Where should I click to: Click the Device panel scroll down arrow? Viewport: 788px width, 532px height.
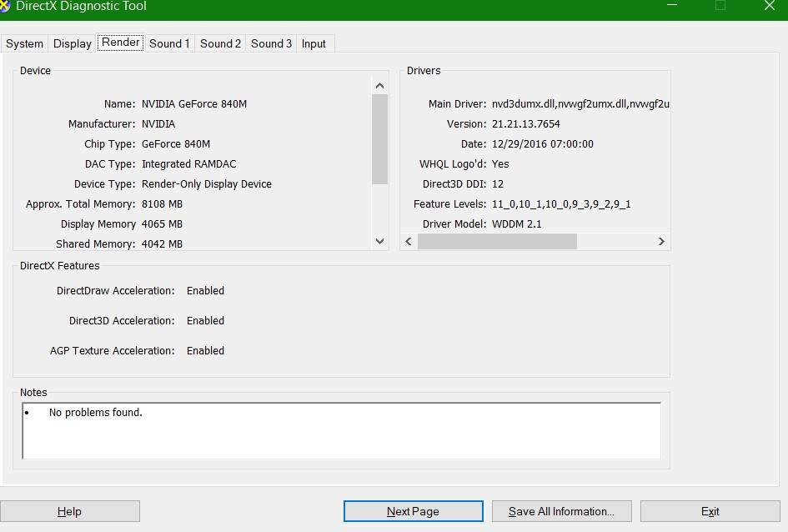pyautogui.click(x=380, y=241)
